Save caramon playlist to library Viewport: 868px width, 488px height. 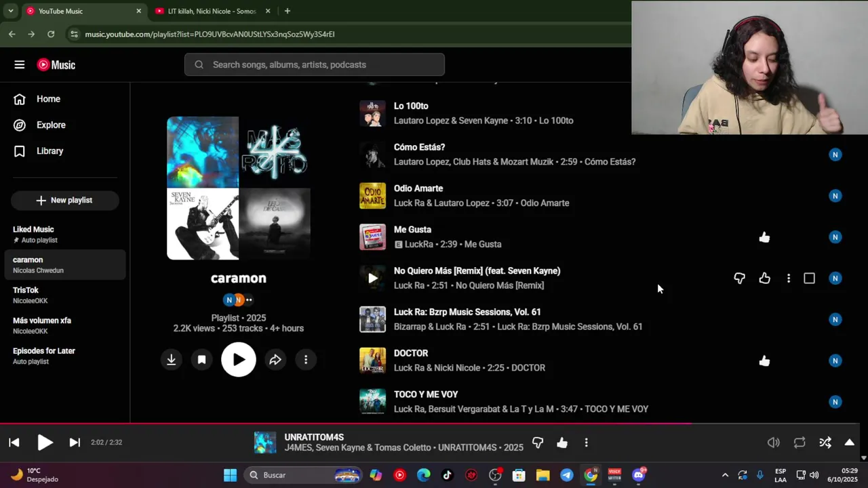tap(201, 360)
